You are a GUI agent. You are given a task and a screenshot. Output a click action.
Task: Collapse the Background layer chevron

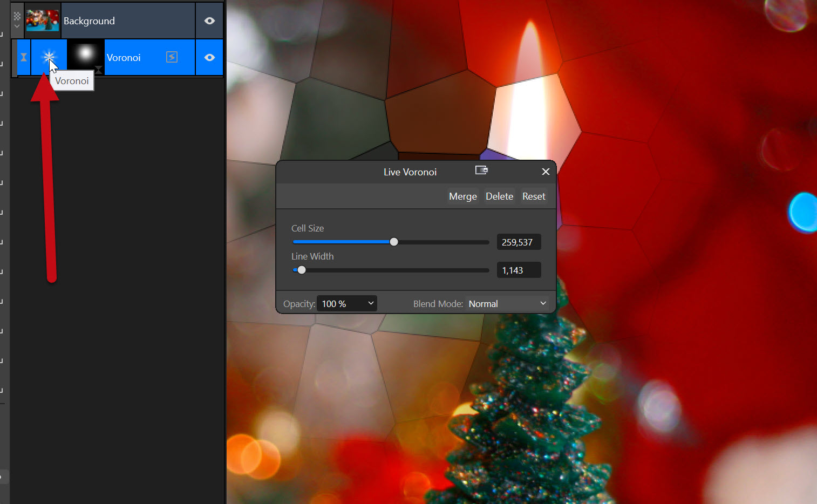click(17, 26)
